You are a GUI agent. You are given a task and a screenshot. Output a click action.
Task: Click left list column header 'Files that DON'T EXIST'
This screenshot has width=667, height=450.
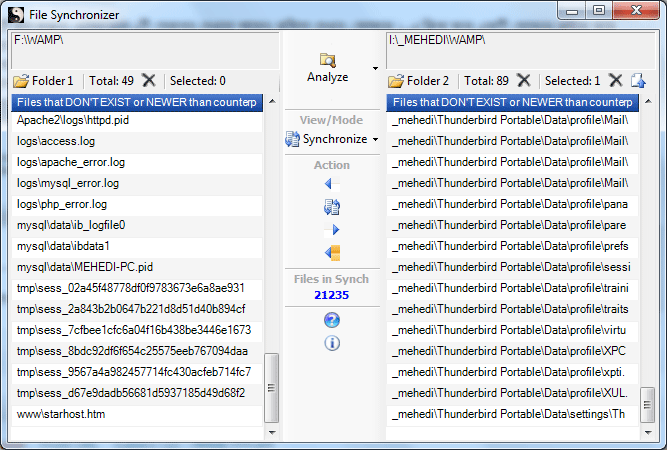[137, 103]
